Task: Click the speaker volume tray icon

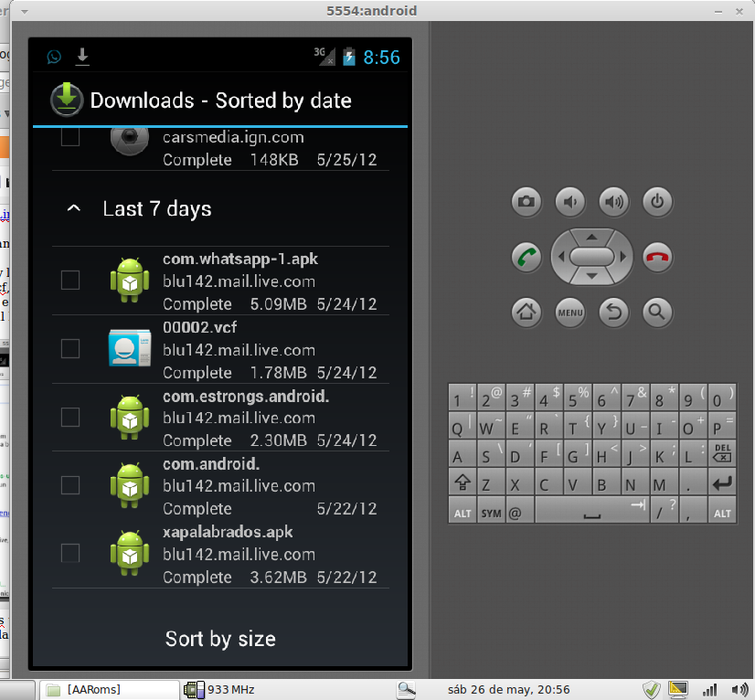Action: point(739,690)
